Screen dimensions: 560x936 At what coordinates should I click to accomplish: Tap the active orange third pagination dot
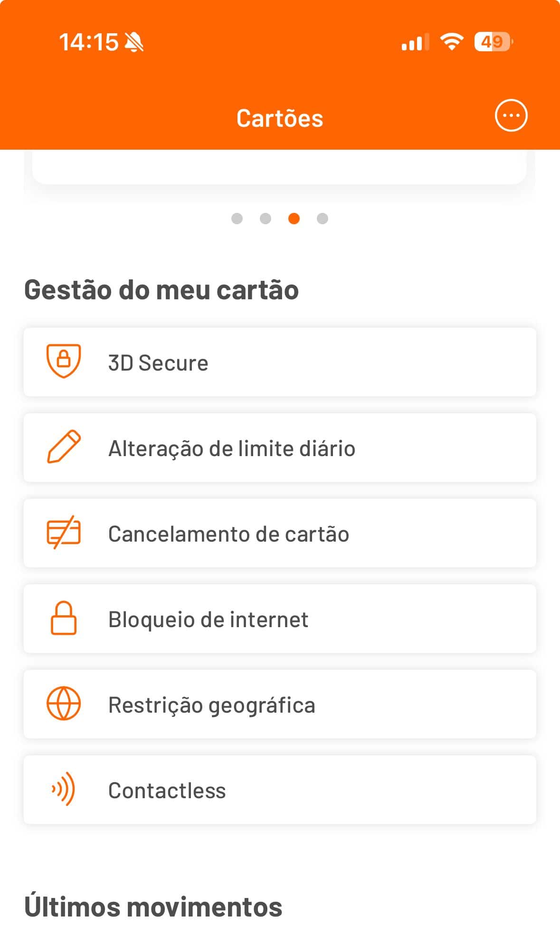point(294,219)
